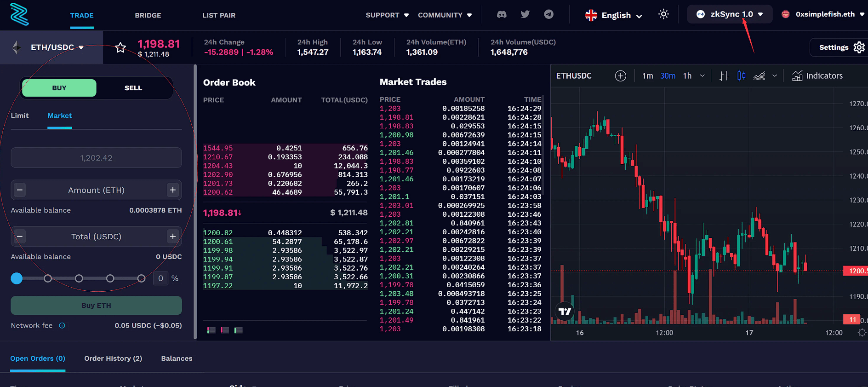Go to the BRIDGE tab
The height and width of the screenshot is (387, 868).
pos(148,15)
